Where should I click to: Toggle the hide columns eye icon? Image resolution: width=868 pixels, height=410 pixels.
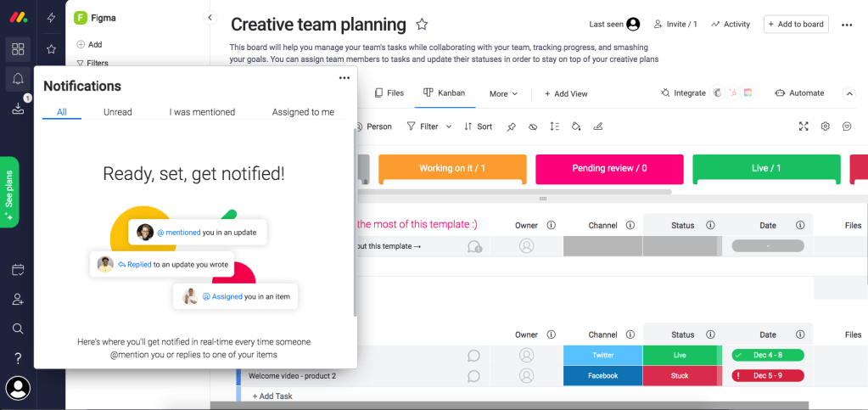533,126
